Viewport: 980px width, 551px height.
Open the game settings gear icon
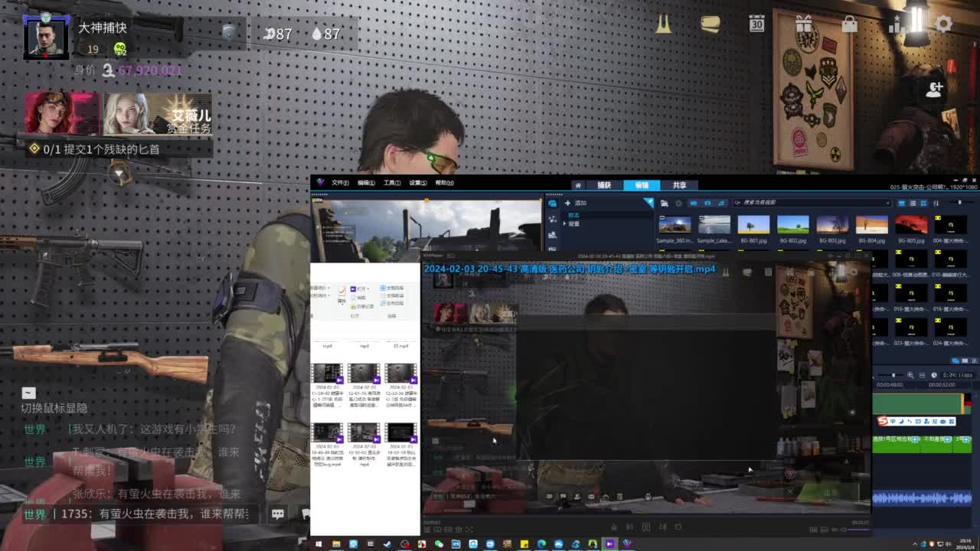[943, 24]
